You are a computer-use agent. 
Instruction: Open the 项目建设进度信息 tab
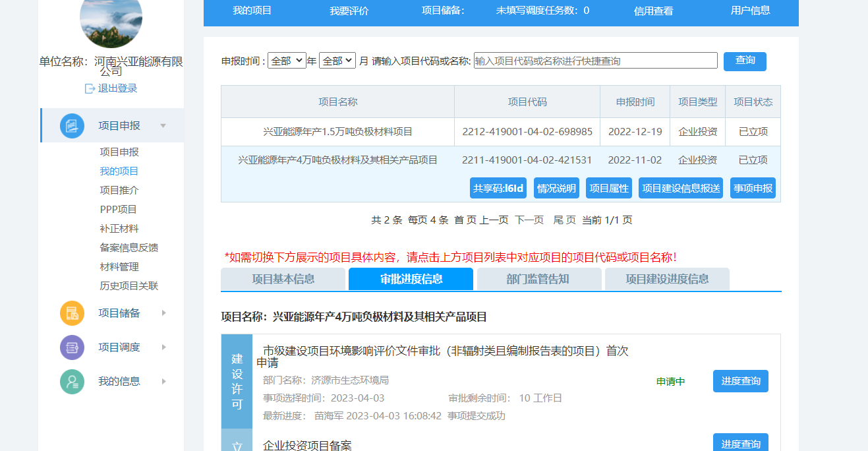coord(666,279)
